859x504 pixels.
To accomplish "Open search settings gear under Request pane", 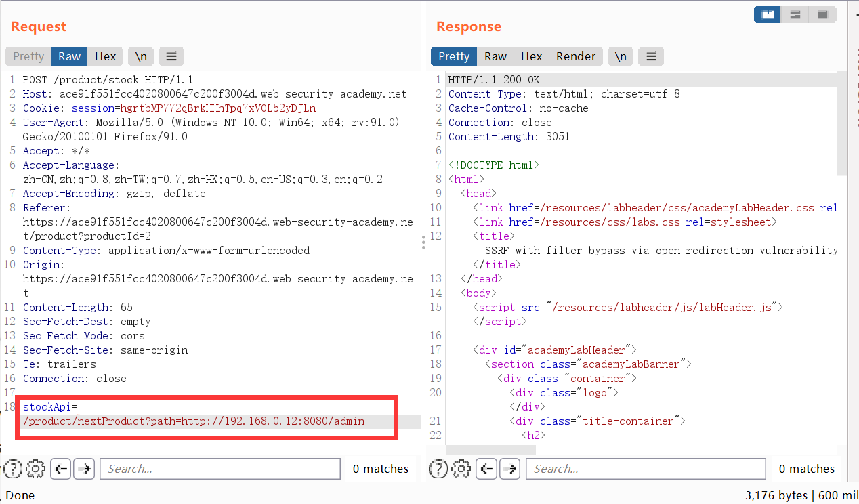I will tap(35, 468).
